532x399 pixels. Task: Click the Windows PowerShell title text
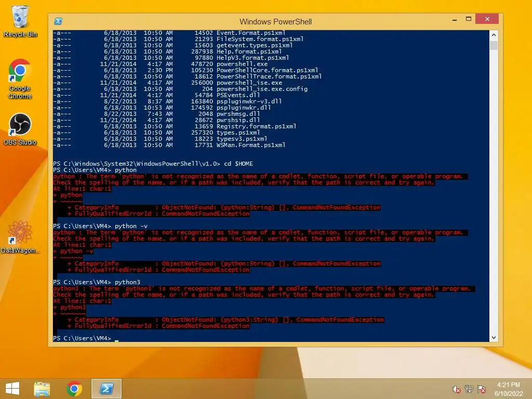pyautogui.click(x=275, y=22)
